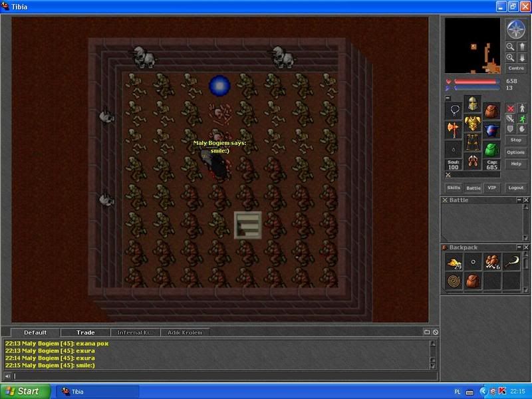Select the boots slot
This screenshot has width=532, height=399.
[x=472, y=162]
